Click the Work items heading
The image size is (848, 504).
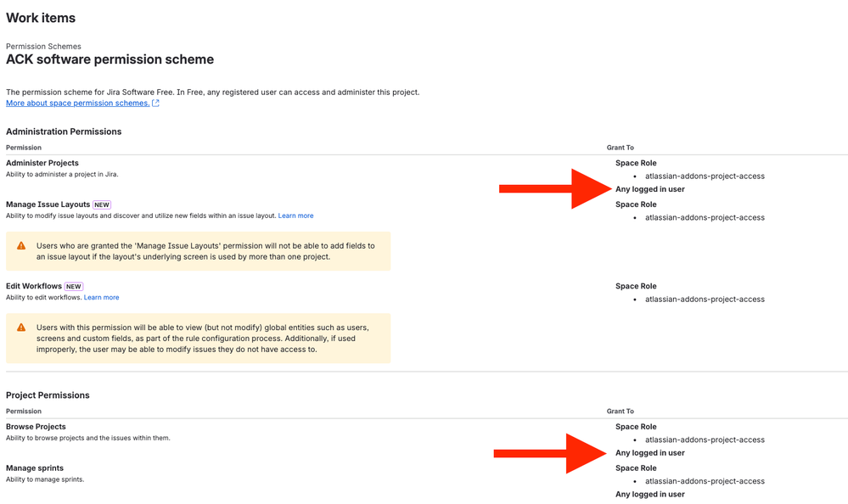pos(41,18)
